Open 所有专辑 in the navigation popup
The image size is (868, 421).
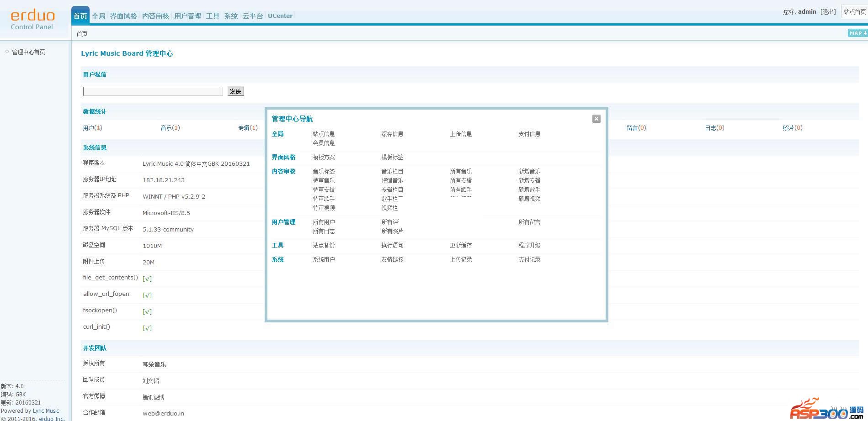click(461, 180)
